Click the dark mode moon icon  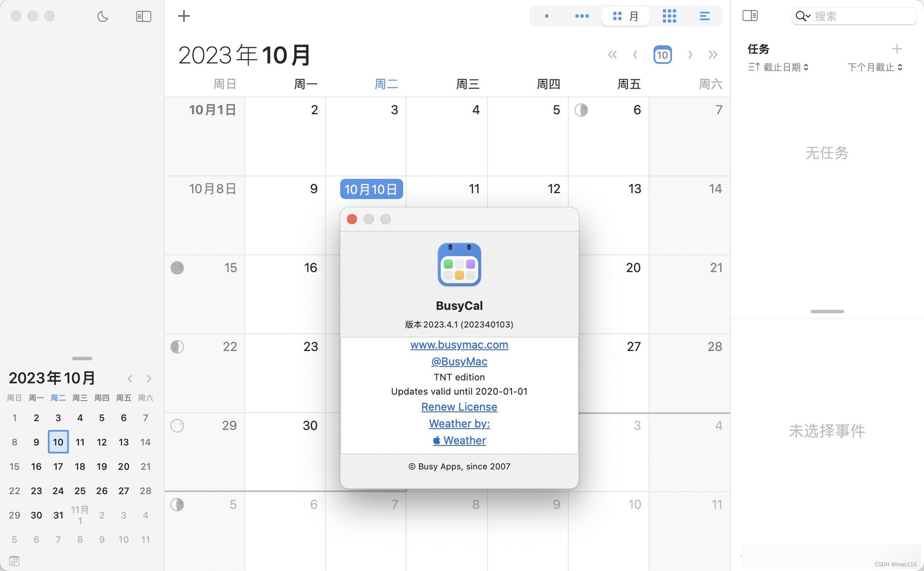[103, 16]
